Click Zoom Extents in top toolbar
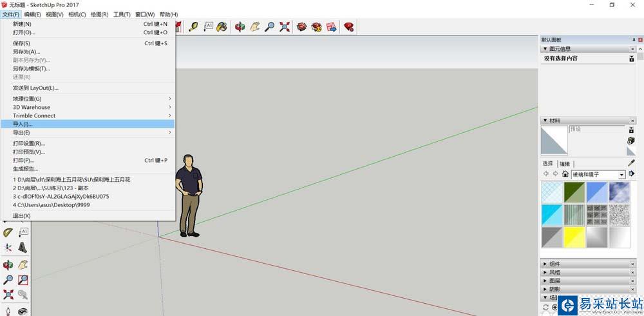This screenshot has width=644, height=316. (284, 26)
